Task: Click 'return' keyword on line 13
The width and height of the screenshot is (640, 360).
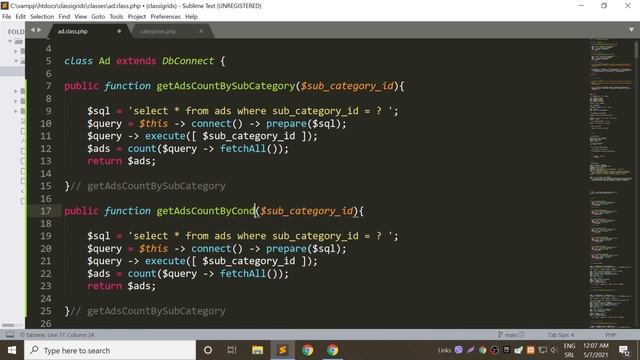Action: pyautogui.click(x=104, y=161)
